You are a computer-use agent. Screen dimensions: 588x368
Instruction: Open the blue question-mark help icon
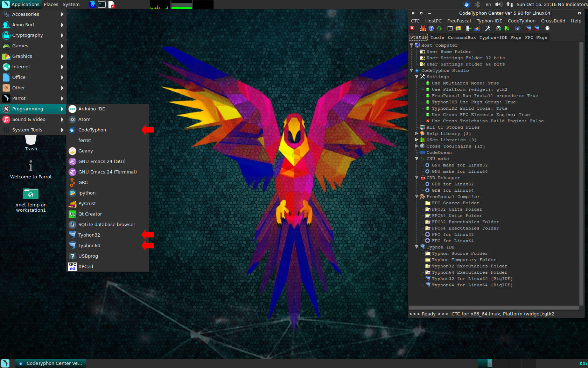pos(431,28)
